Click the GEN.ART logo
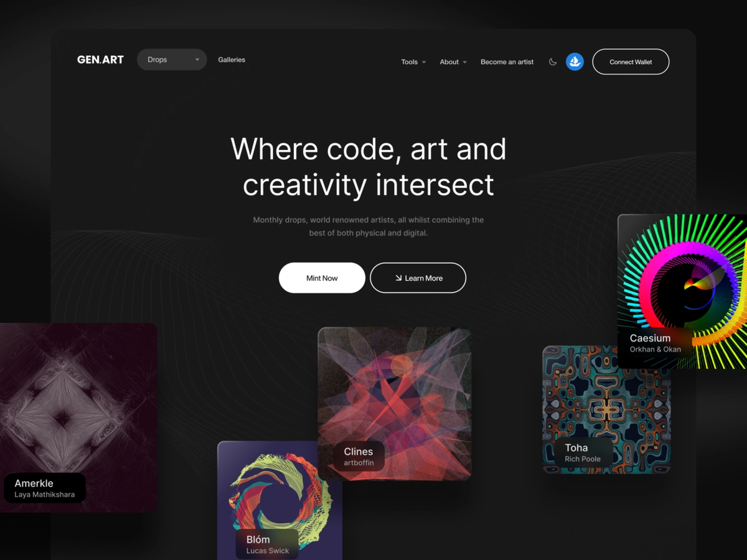Image resolution: width=747 pixels, height=560 pixels. [x=100, y=60]
